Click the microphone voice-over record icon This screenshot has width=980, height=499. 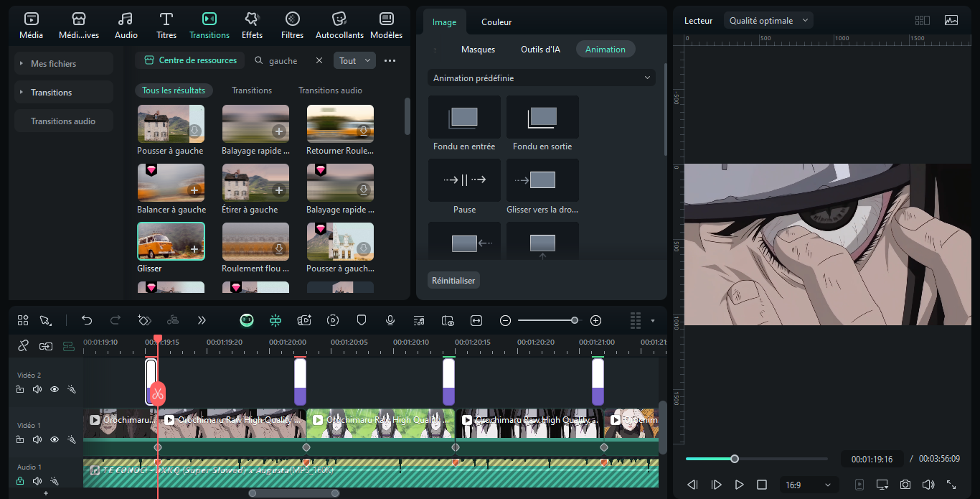tap(390, 320)
